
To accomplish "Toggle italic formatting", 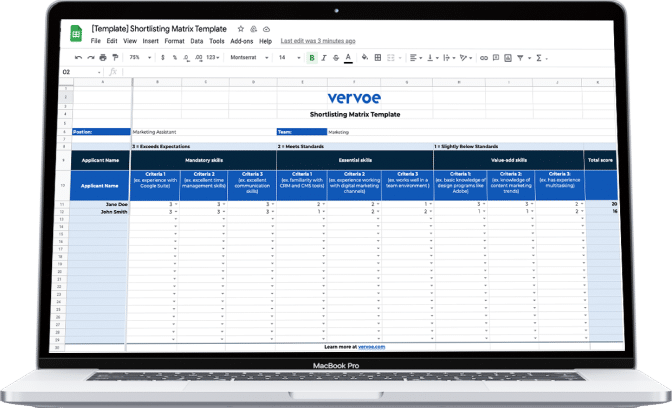I will pyautogui.click(x=324, y=57).
